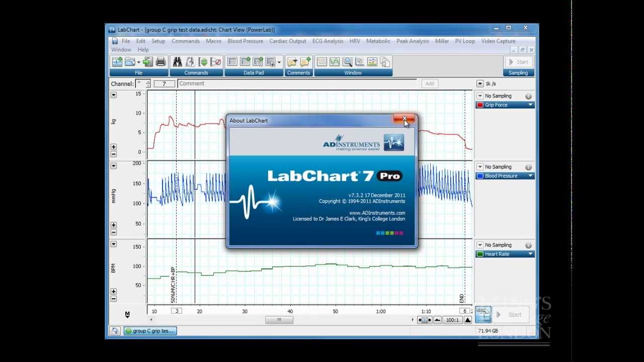The image size is (644, 362).
Task: Click the home icon in the bottom status bar
Action: (x=115, y=331)
